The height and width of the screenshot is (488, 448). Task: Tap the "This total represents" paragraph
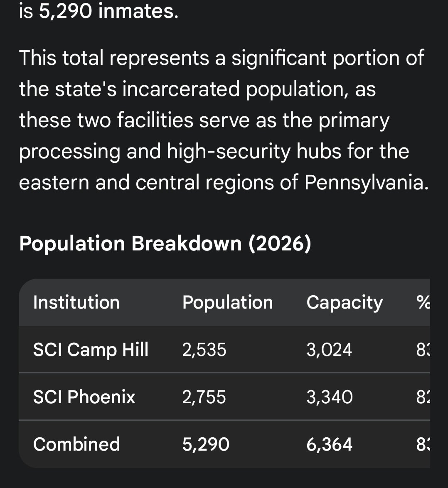click(x=224, y=120)
